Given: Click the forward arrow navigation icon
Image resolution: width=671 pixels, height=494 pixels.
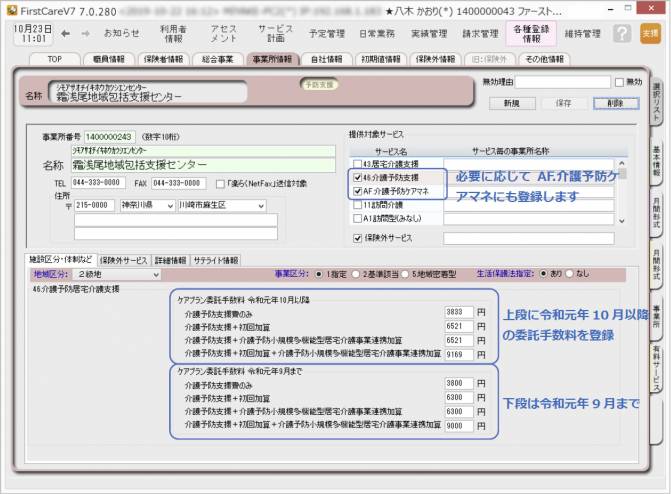Looking at the screenshot, I should pos(85,33).
